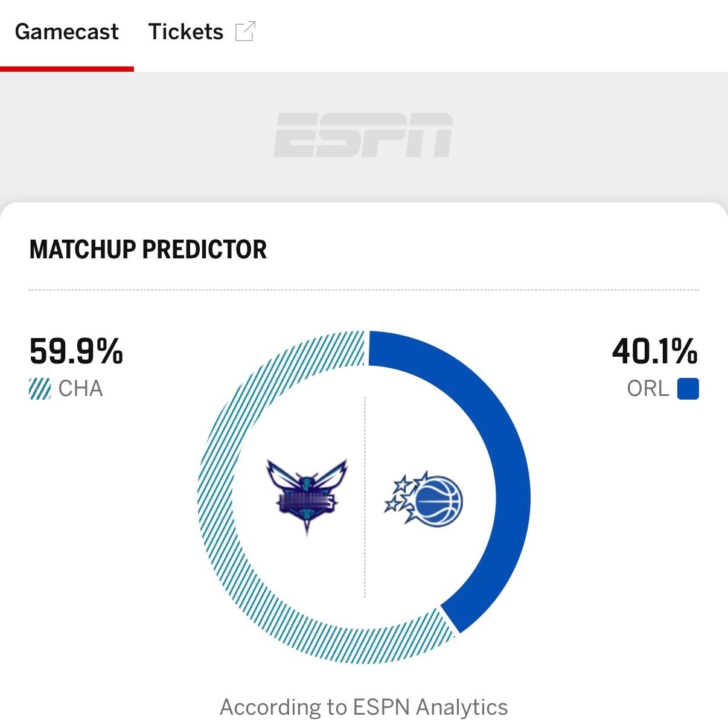Click the red underline beneath Gamecast
728x728 pixels.
[x=66, y=69]
